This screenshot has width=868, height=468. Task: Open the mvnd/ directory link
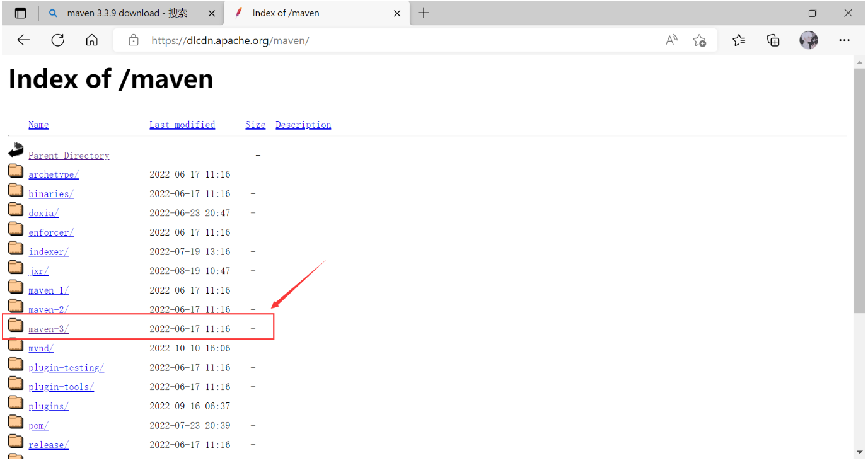tap(41, 348)
